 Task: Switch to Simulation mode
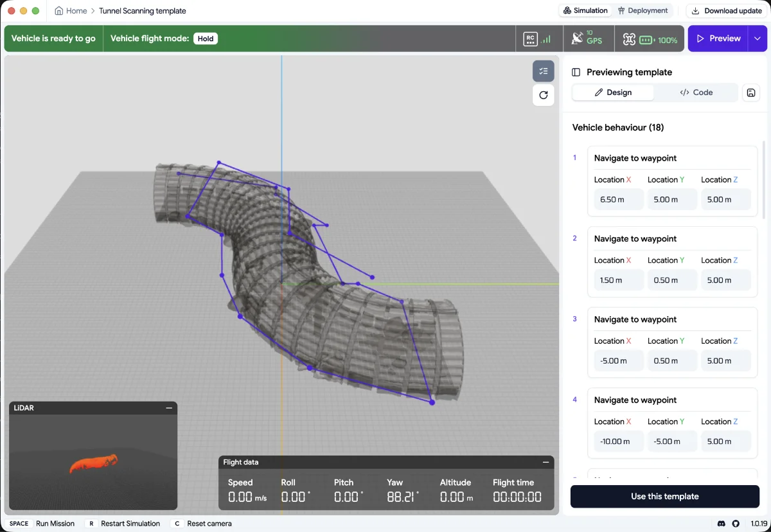coord(586,11)
